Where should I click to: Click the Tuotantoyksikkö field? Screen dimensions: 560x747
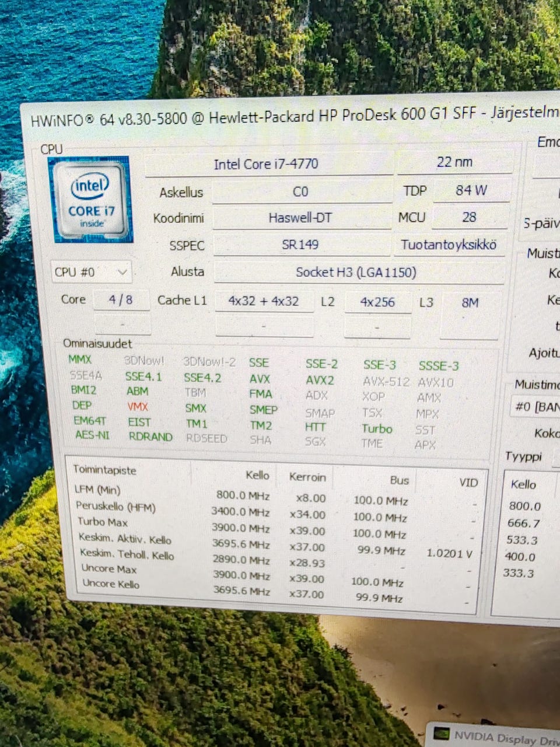pyautogui.click(x=449, y=245)
